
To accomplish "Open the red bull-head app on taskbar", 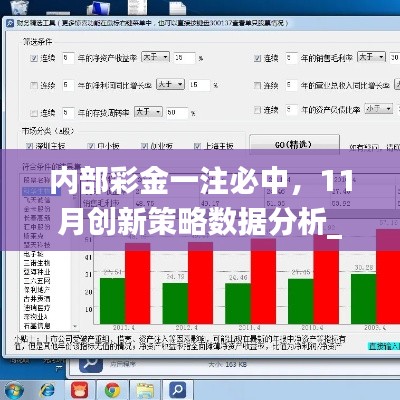I will click(80, 390).
